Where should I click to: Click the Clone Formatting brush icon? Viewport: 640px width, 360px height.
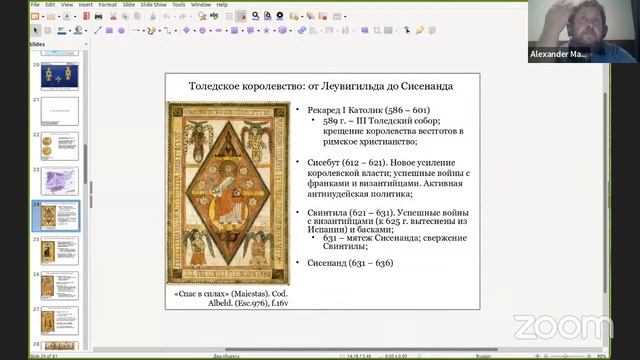pos(153,16)
